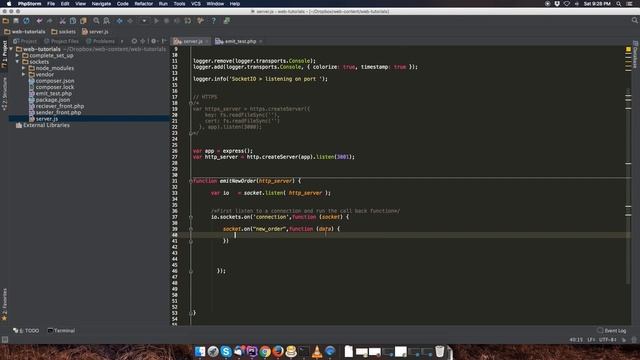
Task: Select the emit_test.php editor tab
Action: coord(237,41)
